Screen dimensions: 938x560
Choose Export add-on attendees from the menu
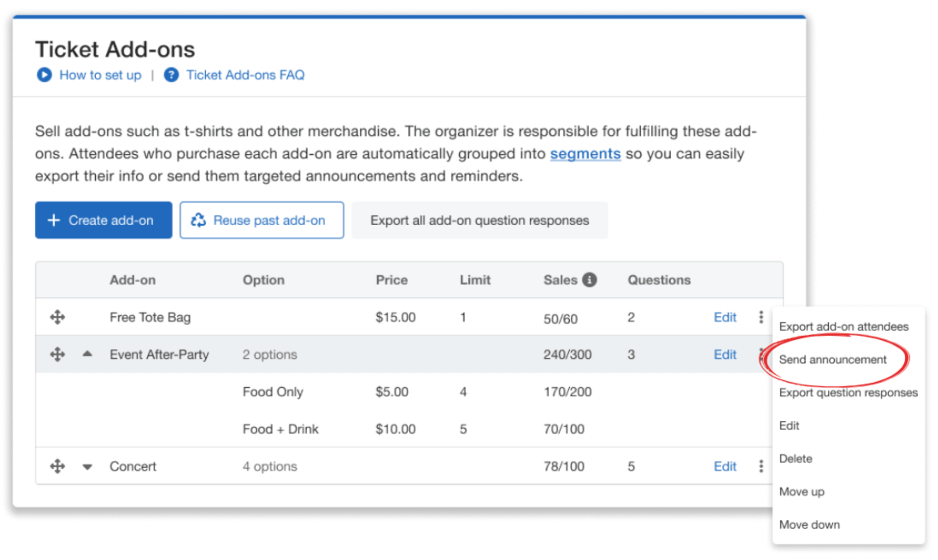coord(844,326)
